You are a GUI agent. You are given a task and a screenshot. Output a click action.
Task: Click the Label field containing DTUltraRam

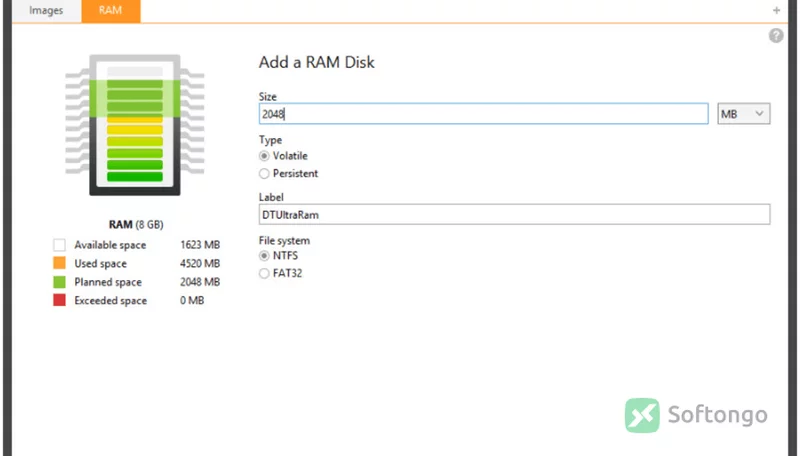click(x=514, y=215)
